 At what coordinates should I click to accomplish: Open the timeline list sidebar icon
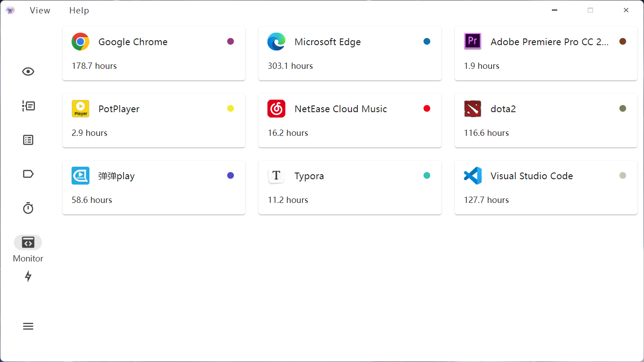28,106
